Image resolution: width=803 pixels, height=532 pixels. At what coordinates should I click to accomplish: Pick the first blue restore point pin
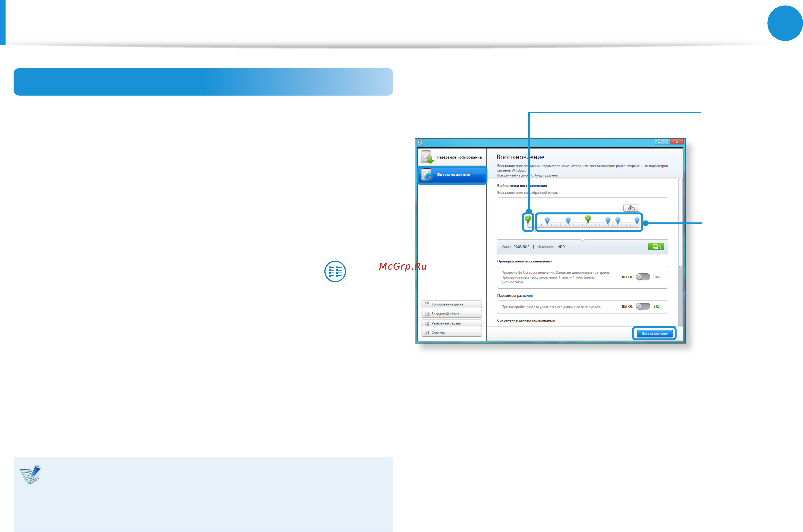coord(547,221)
